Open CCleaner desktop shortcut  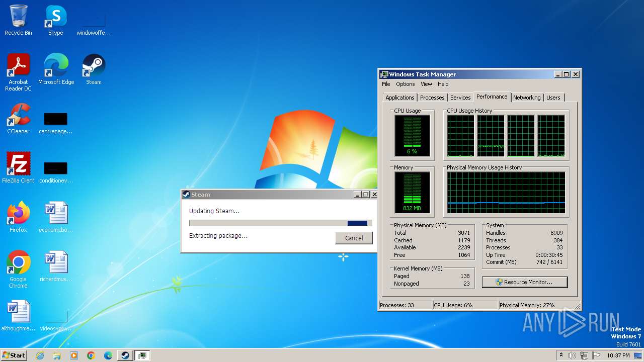pos(18,119)
